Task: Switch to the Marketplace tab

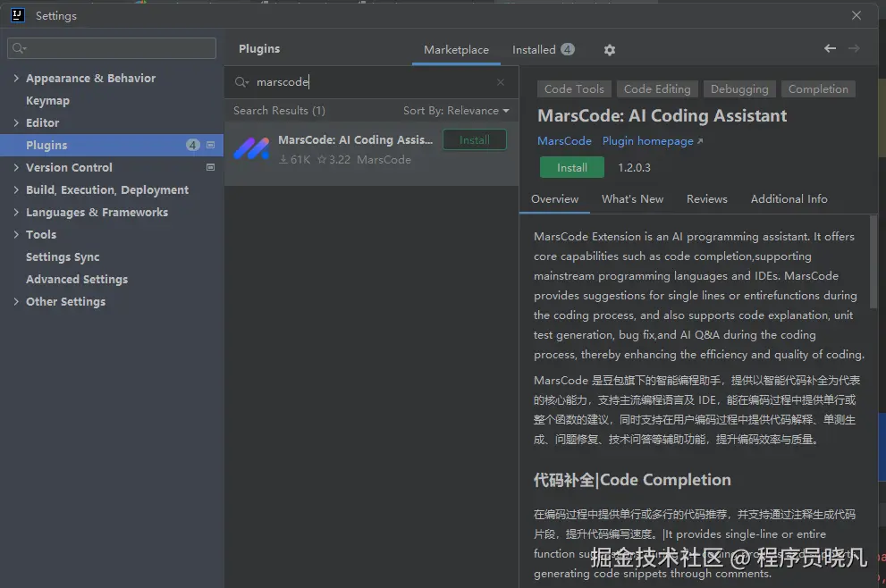Action: click(456, 50)
